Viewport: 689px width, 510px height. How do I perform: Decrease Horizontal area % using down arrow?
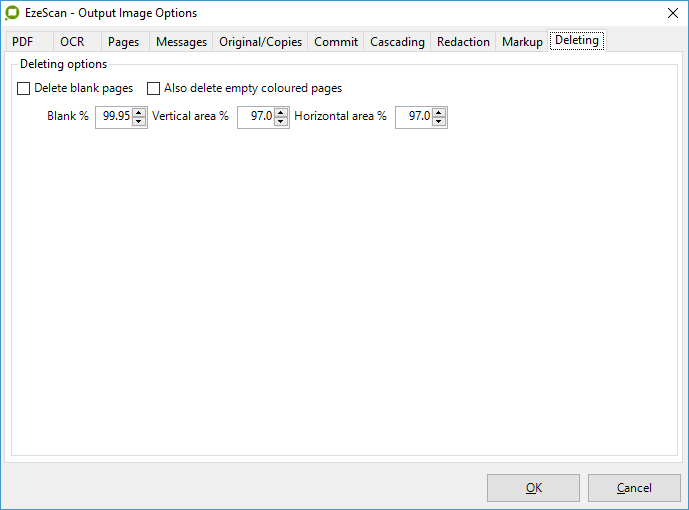coord(439,122)
